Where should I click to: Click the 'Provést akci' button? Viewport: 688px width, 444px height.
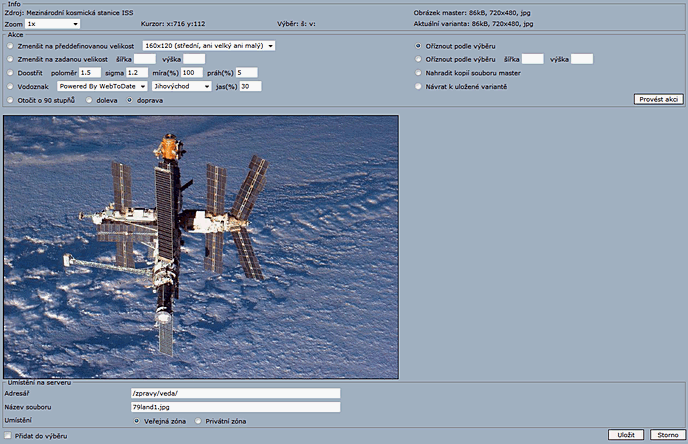tap(659, 99)
